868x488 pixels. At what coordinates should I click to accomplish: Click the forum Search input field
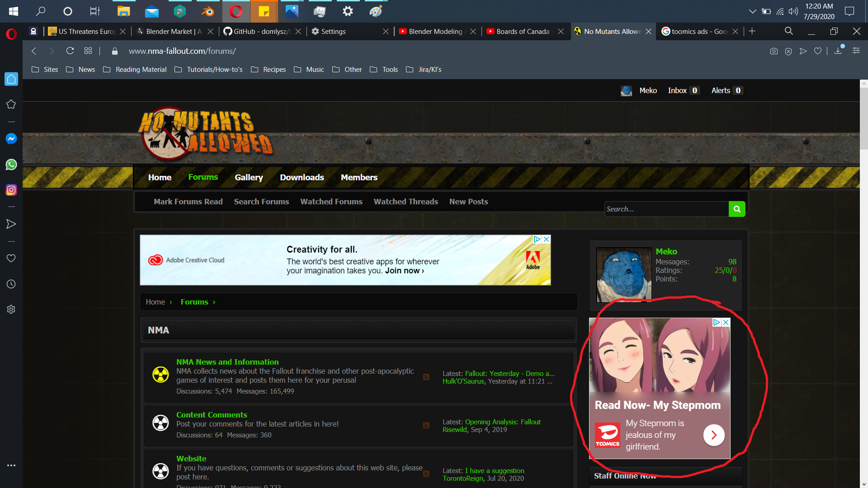click(x=665, y=209)
